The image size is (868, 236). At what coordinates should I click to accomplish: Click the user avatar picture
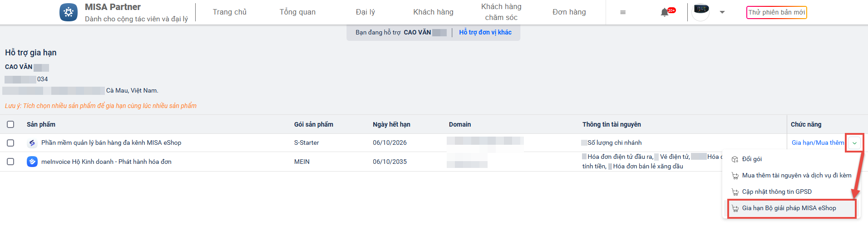pos(701,11)
